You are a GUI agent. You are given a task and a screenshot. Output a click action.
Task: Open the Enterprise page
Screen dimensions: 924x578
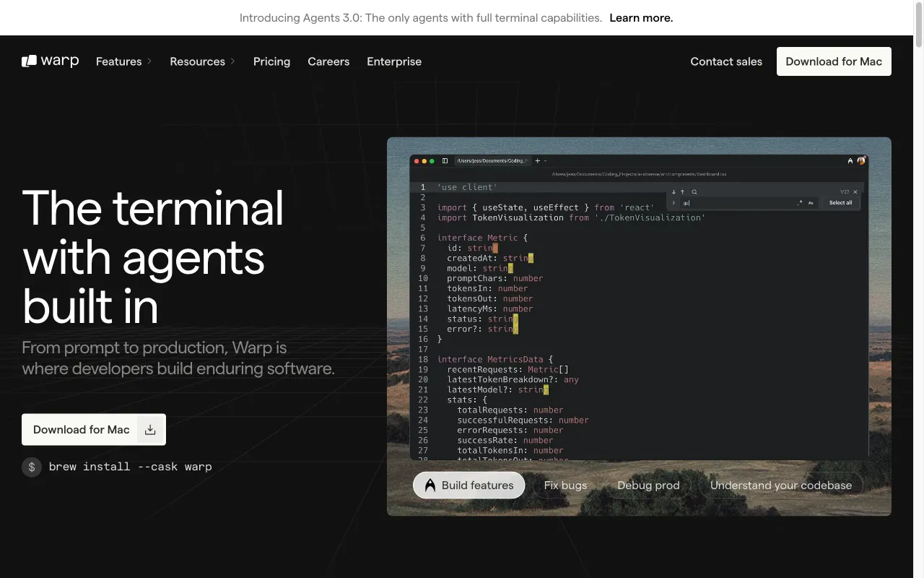(394, 61)
